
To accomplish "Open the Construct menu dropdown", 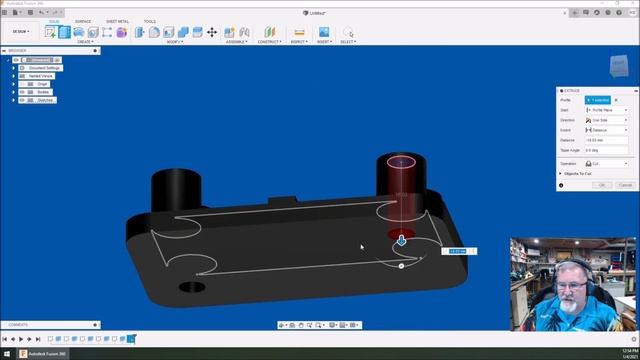I will pos(269,42).
